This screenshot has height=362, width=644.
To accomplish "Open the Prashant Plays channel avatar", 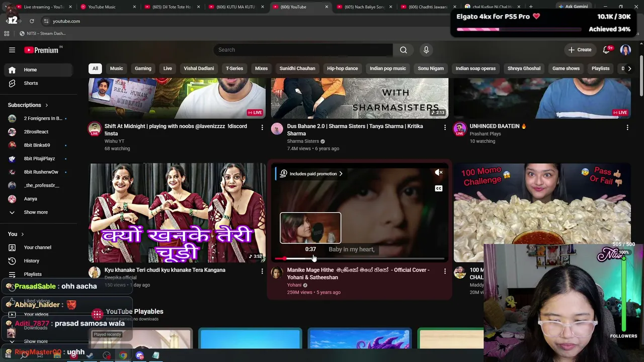I will (x=460, y=129).
